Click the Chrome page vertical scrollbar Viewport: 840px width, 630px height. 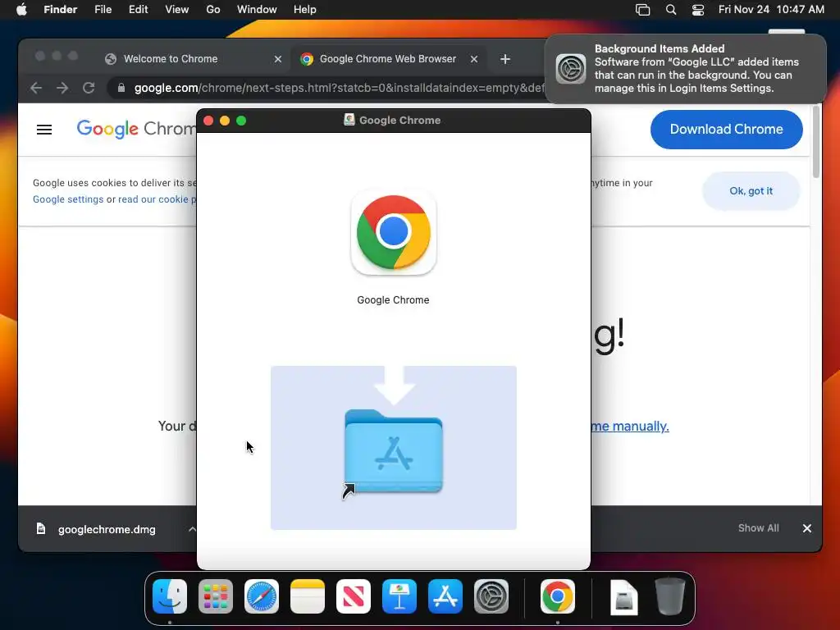(816, 142)
